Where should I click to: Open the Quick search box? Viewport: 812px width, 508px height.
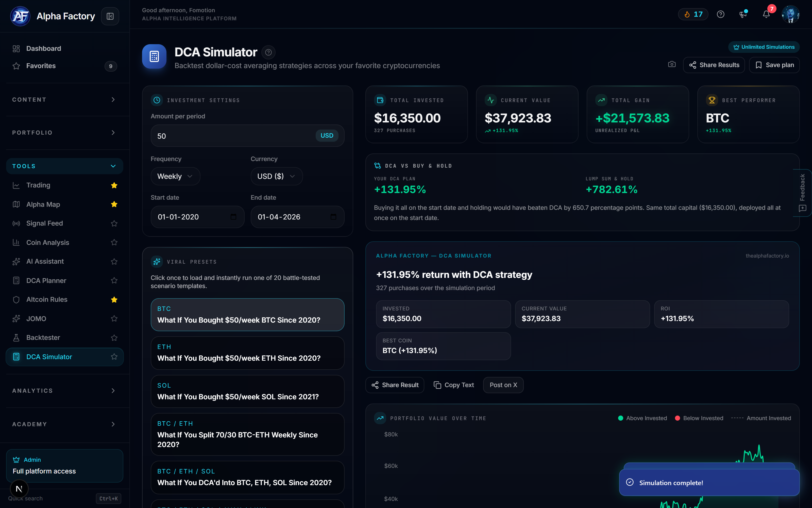[65, 499]
